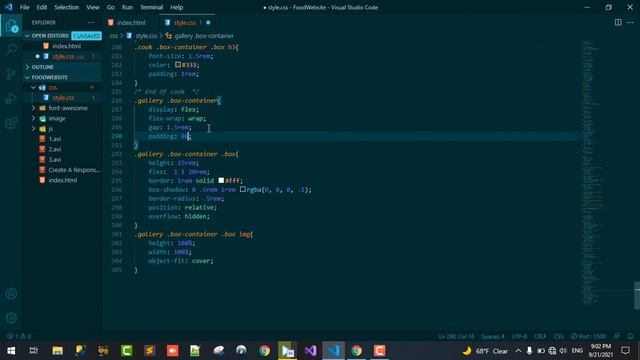Open the Accounts menu icon

click(11, 293)
